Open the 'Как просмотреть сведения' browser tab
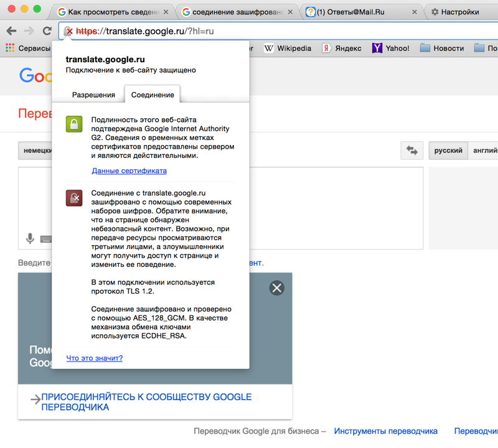498x448 pixels. [113, 12]
